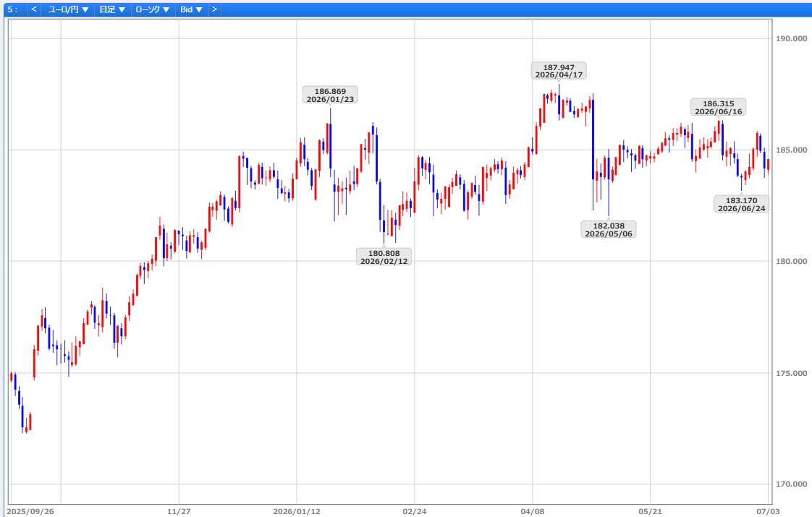Image resolution: width=812 pixels, height=517 pixels.
Task: Click the chart number 5 title label
Action: coord(13,9)
